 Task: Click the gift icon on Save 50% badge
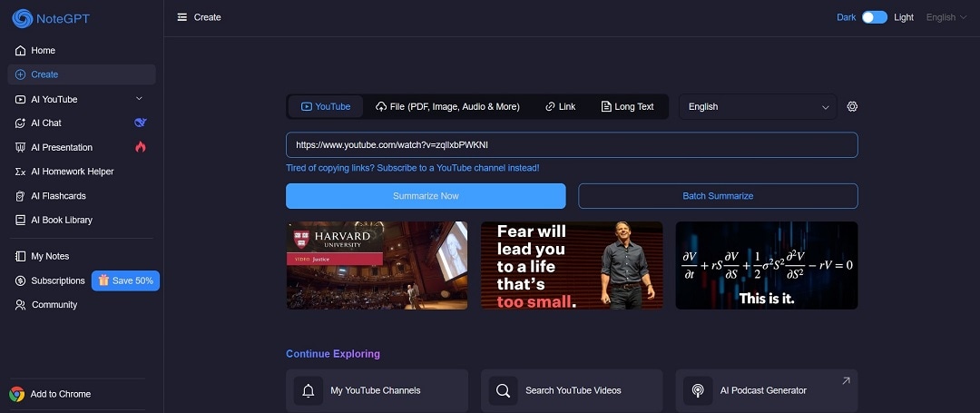[103, 280]
